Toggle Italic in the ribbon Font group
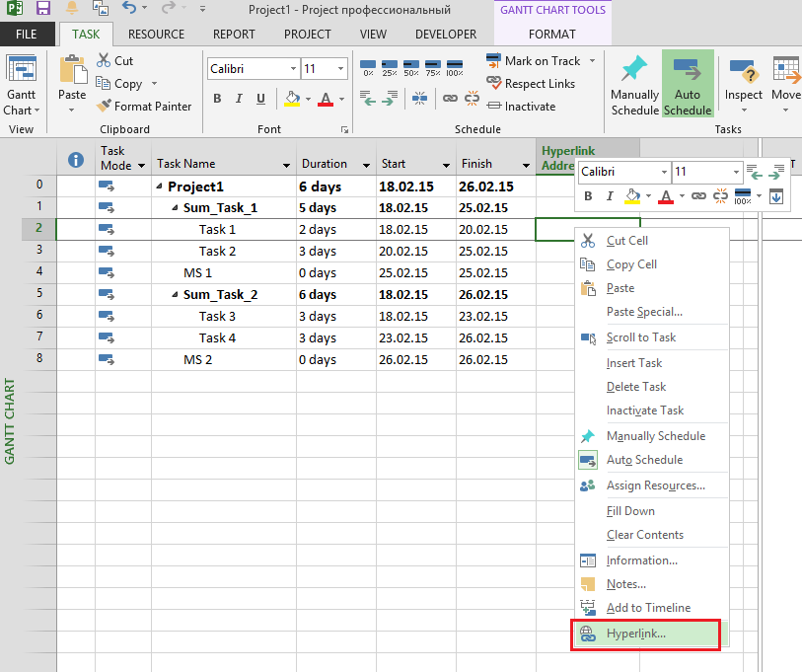 coord(239,99)
